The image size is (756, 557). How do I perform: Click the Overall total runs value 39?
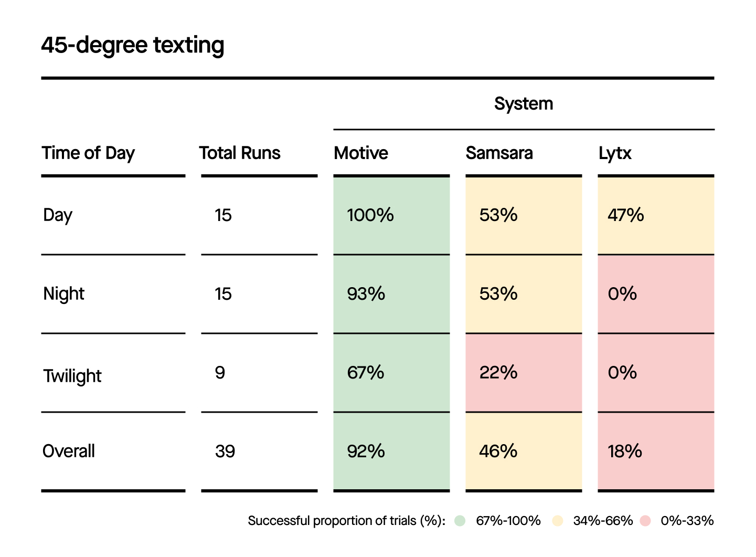[x=225, y=451]
